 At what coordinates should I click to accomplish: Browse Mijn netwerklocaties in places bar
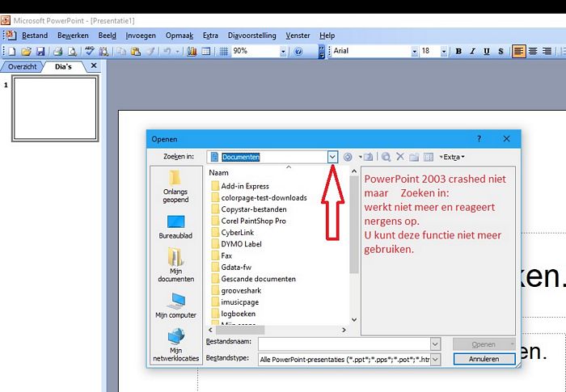[x=175, y=344]
